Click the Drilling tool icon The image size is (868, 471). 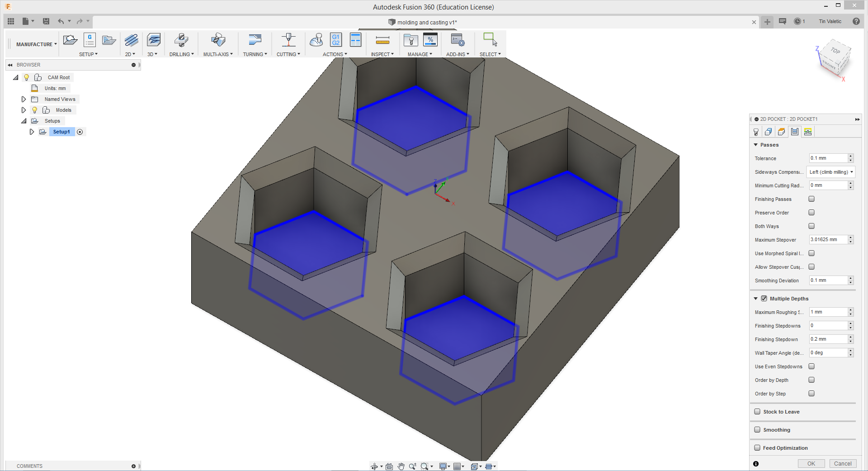[x=181, y=40]
